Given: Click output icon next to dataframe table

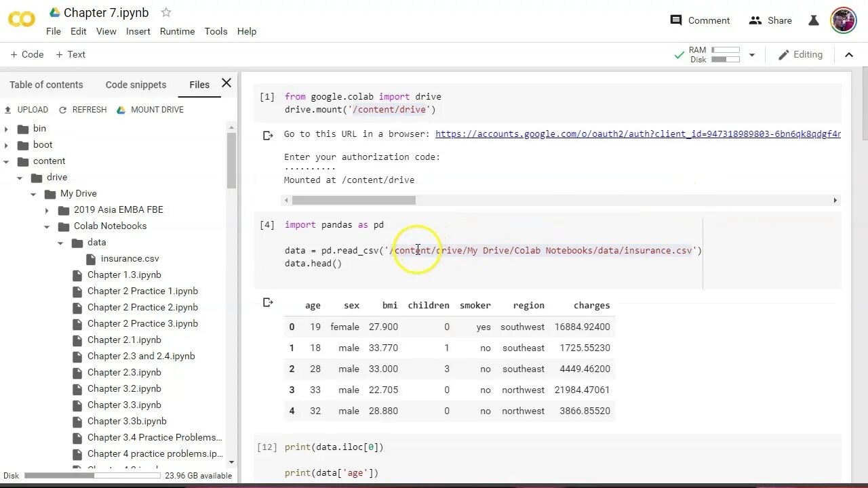Looking at the screenshot, I should click(x=268, y=302).
